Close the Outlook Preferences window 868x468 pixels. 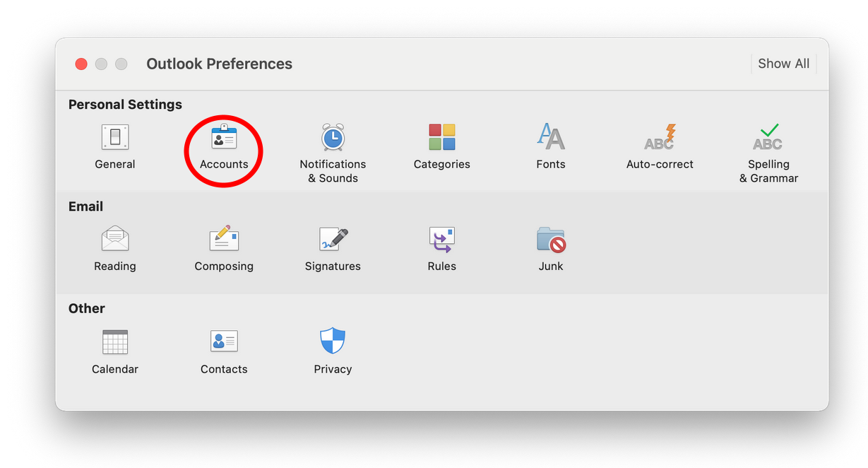click(x=81, y=64)
